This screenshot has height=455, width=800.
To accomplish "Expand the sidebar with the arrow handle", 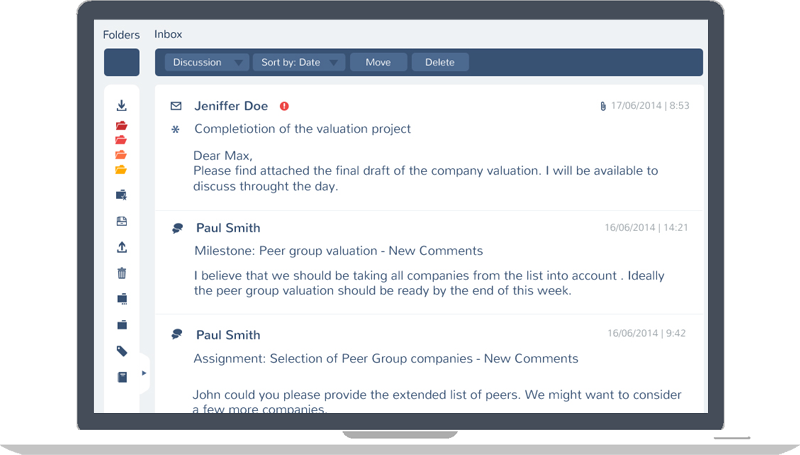I will [x=144, y=373].
